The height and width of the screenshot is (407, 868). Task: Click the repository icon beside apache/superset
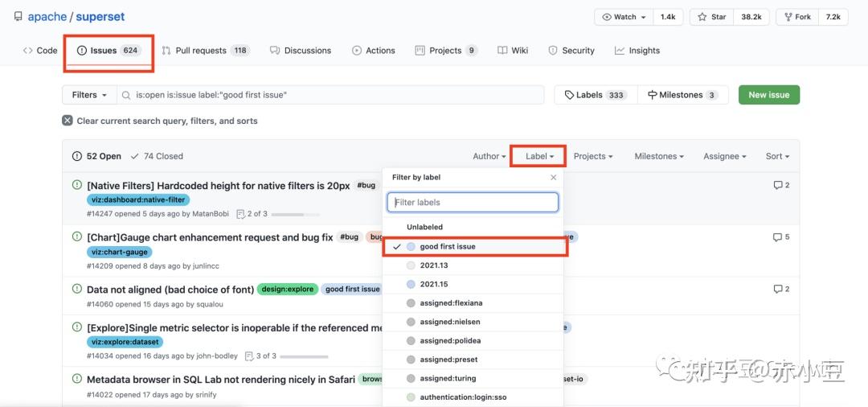16,17
